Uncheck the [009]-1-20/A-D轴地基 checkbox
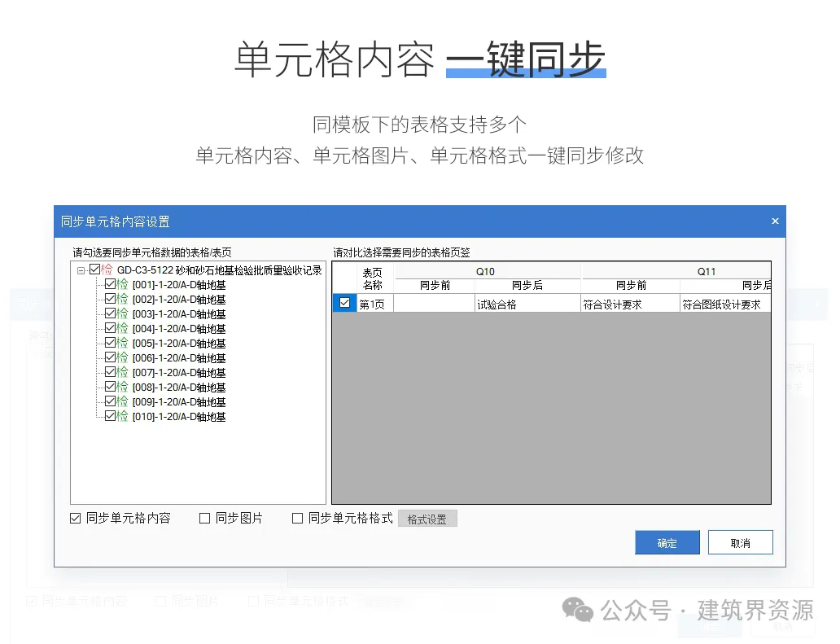Screen dimensions: 840x644 click(x=111, y=401)
